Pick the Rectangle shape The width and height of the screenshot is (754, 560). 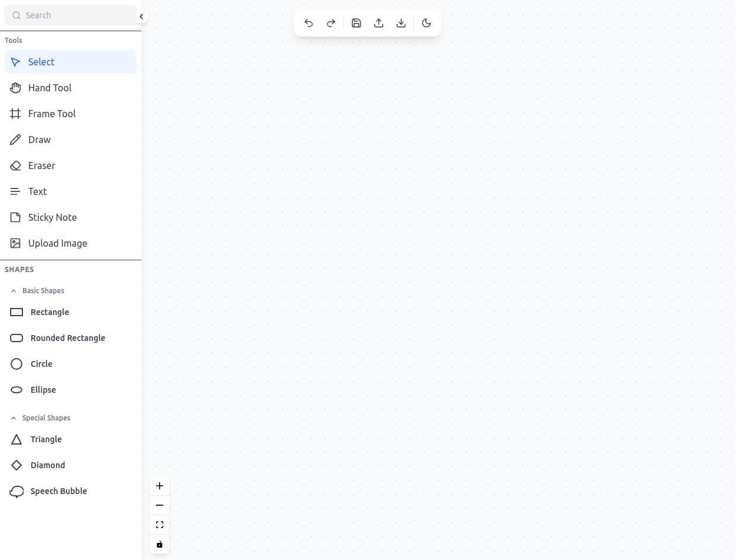pyautogui.click(x=71, y=312)
